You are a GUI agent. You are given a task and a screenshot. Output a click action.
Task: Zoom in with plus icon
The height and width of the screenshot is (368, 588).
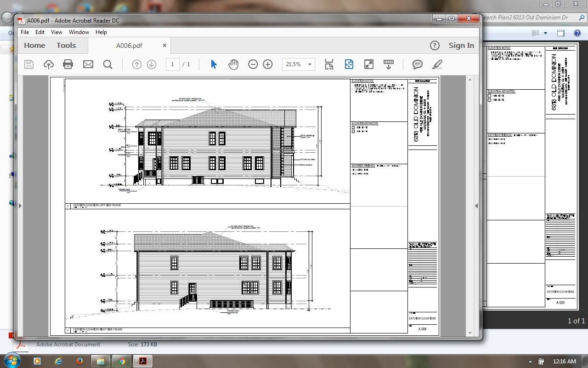(x=268, y=64)
